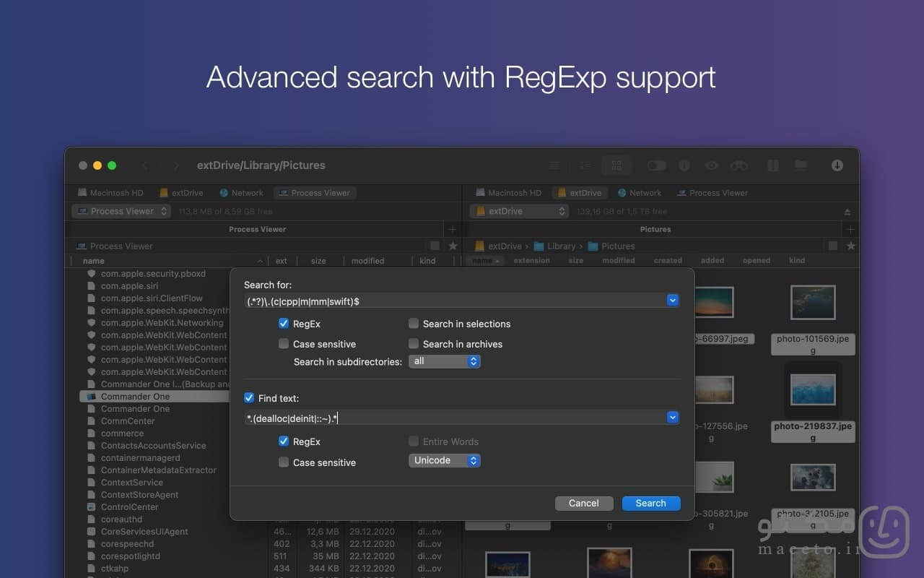The image size is (924, 578).
Task: Go forward with the right arrow in toolbar
Action: 175,165
